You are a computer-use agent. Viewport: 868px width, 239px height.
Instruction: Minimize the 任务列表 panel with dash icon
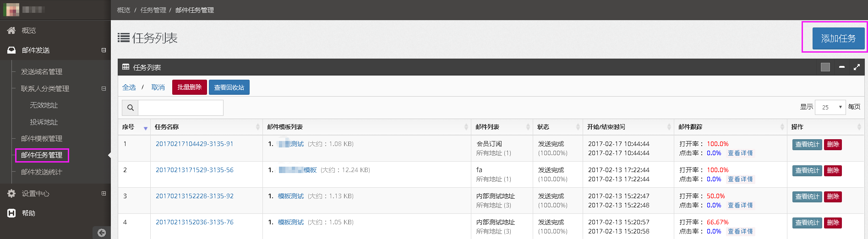point(841,67)
